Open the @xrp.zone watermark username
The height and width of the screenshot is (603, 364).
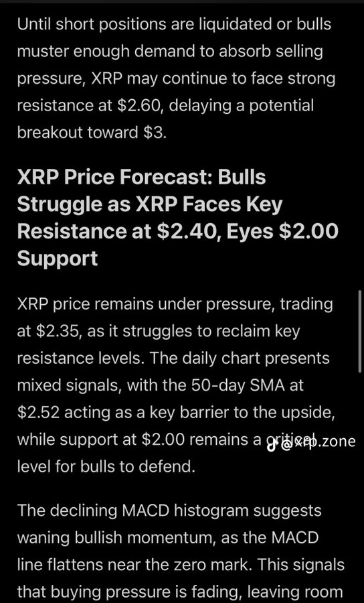point(318,442)
